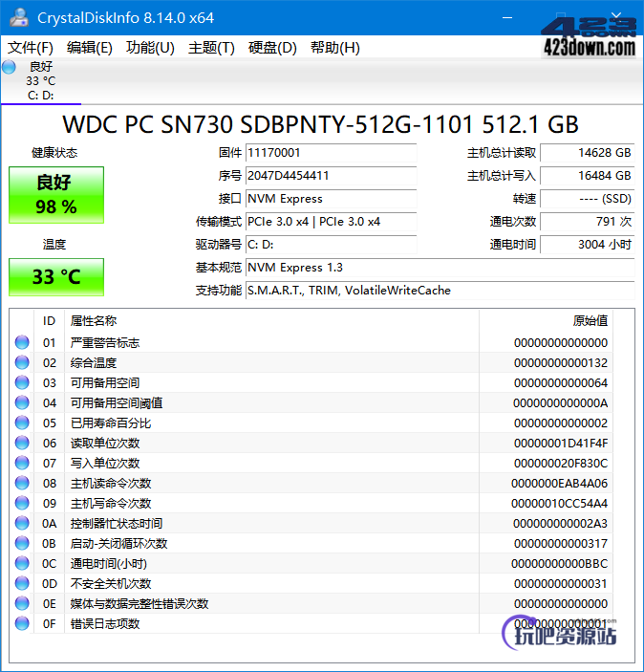
Task: Click raw value 00000010CC54A4
Action: [560, 504]
